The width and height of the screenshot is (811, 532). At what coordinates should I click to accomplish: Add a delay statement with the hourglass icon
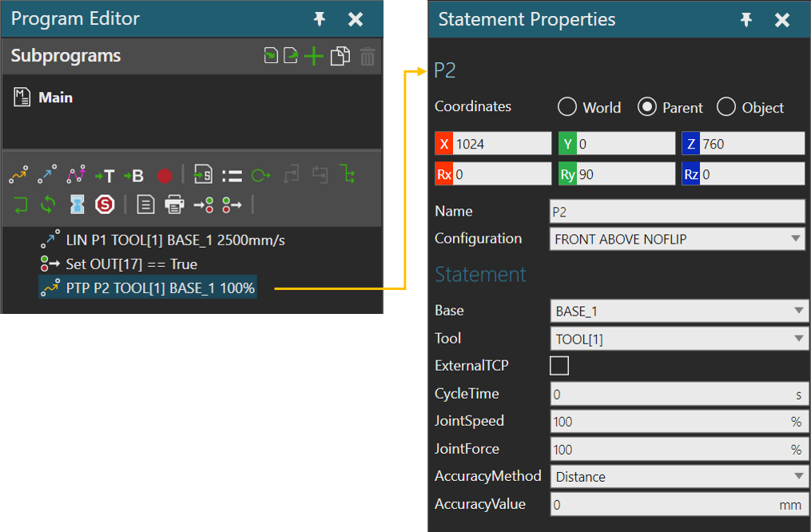pos(76,204)
